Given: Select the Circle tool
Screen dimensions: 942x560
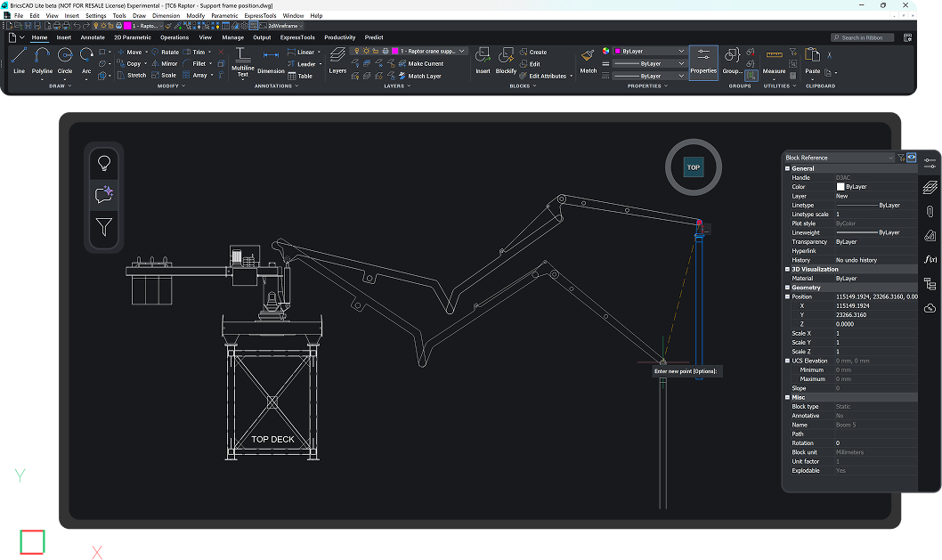Looking at the screenshot, I should point(65,60).
